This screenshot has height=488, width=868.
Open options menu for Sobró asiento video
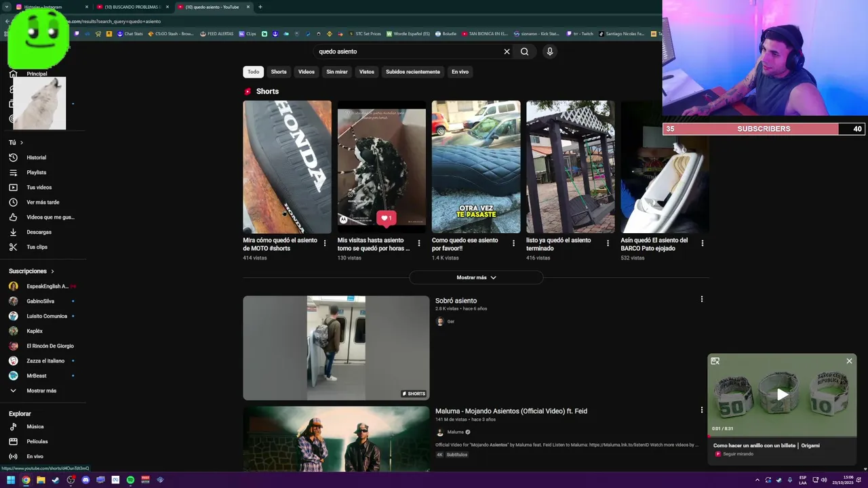pos(702,299)
